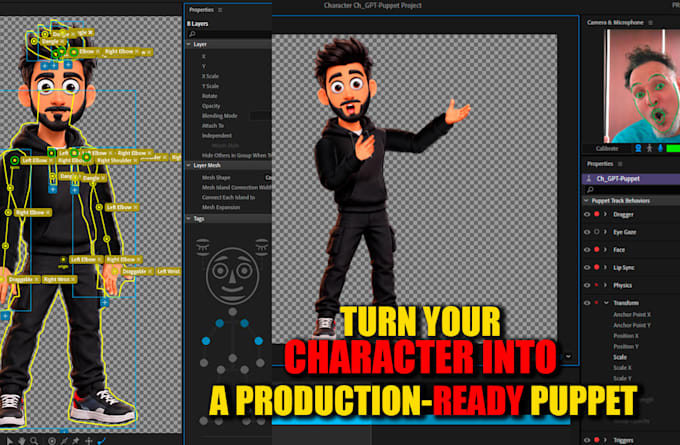Select the right blue elbow tag dot
This screenshot has height=445, width=680.
tap(259, 341)
